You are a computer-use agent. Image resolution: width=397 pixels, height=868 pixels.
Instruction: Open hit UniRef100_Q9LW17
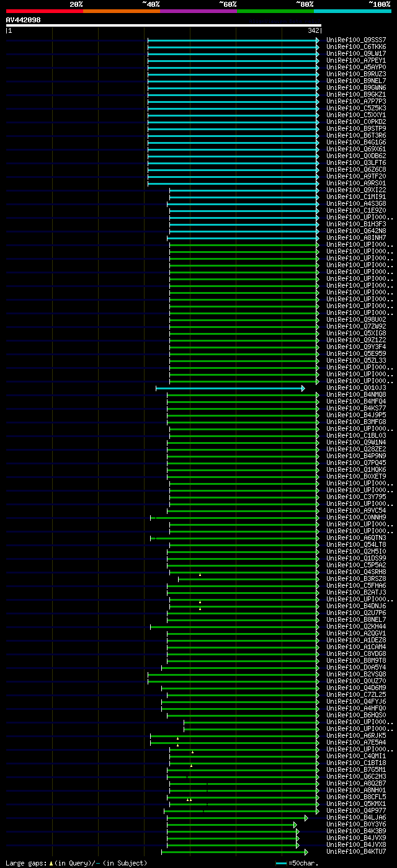[356, 53]
